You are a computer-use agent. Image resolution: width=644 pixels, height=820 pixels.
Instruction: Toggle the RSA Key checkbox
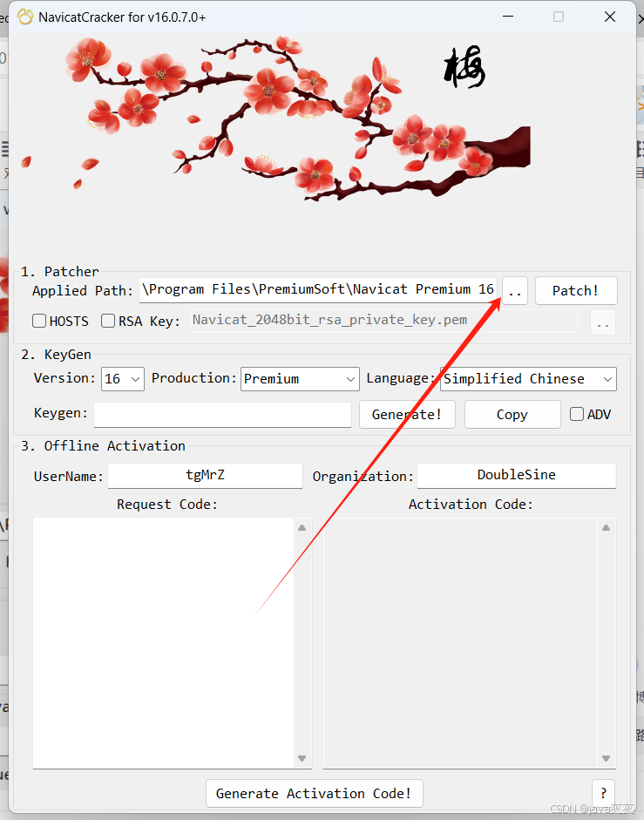coord(108,321)
